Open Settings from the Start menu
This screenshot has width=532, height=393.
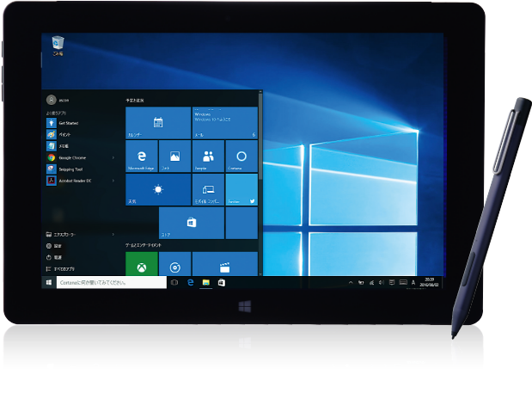point(57,245)
